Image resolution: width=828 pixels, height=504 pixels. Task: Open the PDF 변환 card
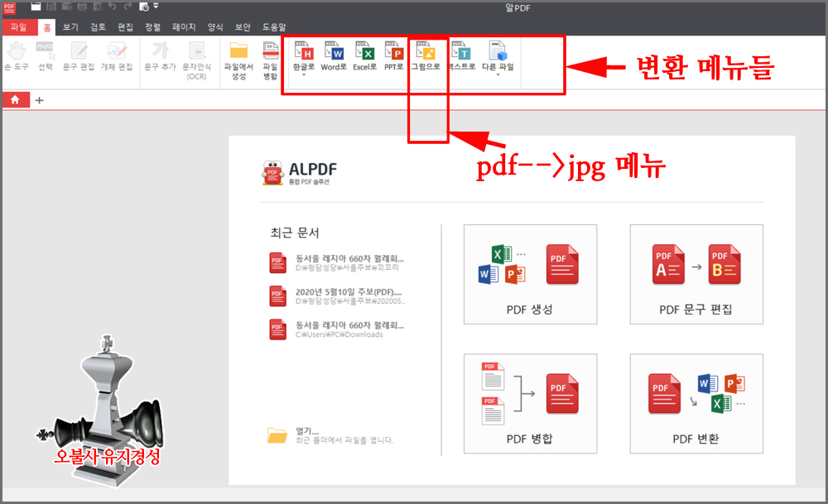(x=696, y=403)
